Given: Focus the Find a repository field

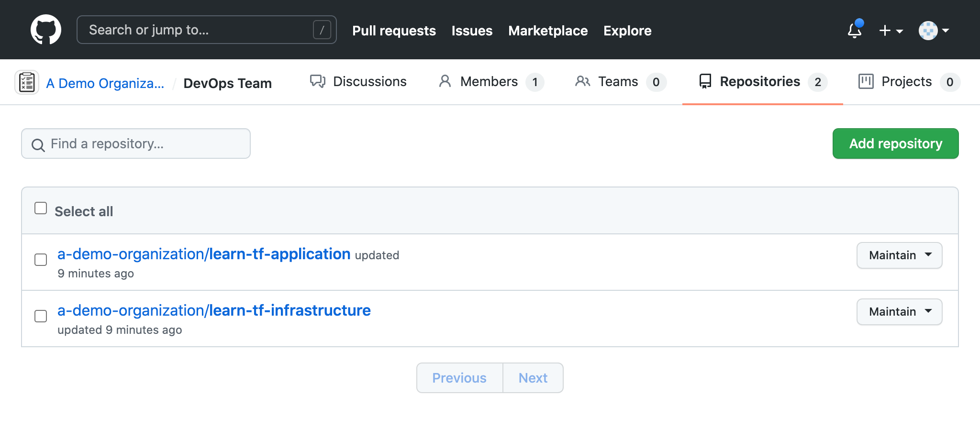Looking at the screenshot, I should point(136,143).
